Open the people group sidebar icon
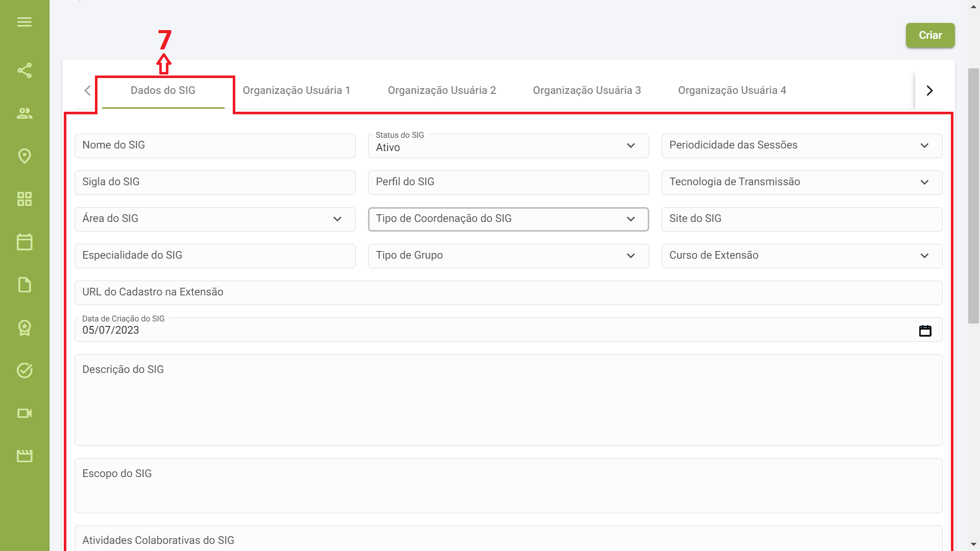This screenshot has height=551, width=980. click(24, 113)
